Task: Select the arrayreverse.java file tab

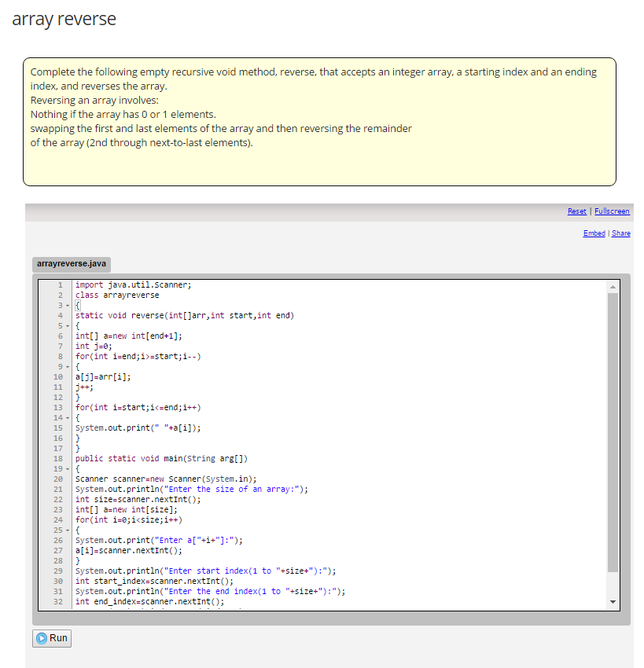Action: pyautogui.click(x=71, y=264)
